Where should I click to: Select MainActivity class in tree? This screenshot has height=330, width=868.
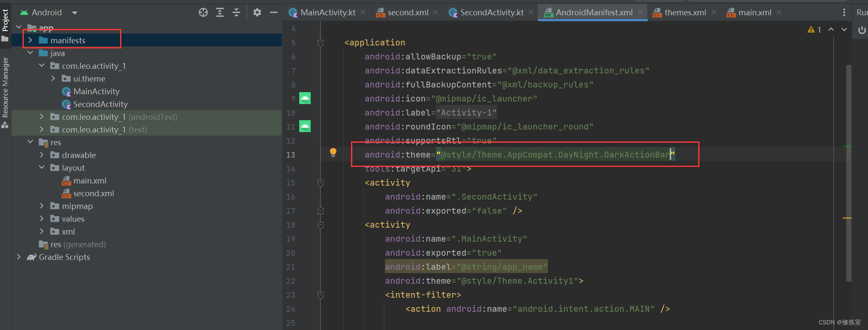[96, 91]
